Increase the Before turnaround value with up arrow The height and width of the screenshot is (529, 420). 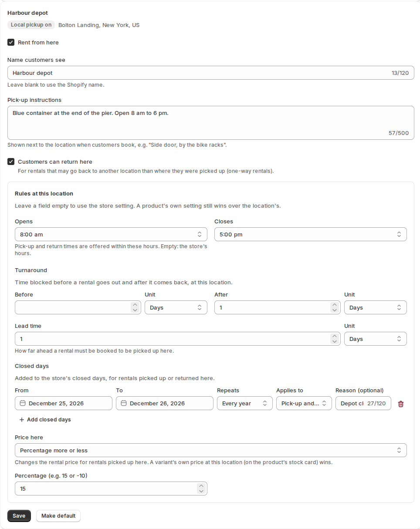coord(135,305)
